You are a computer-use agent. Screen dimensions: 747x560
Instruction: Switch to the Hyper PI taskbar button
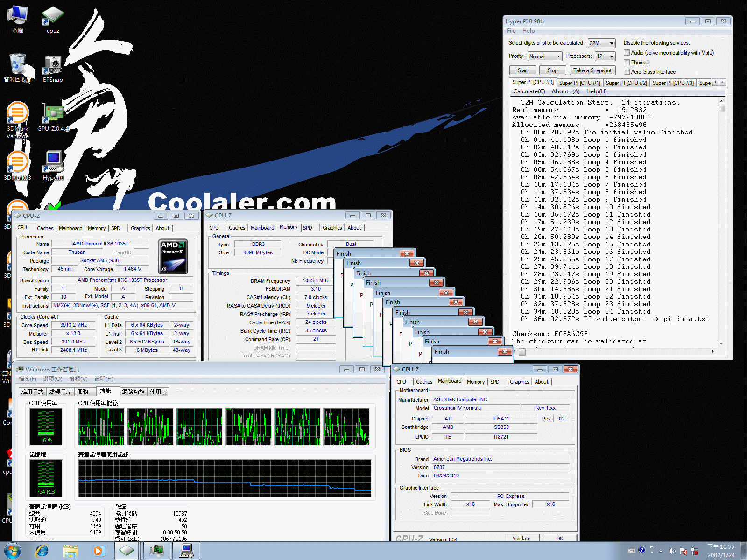187,551
